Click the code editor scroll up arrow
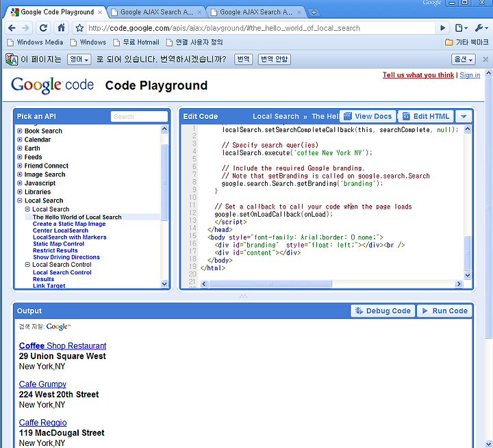Image resolution: width=493 pixels, height=448 pixels. pos(468,129)
